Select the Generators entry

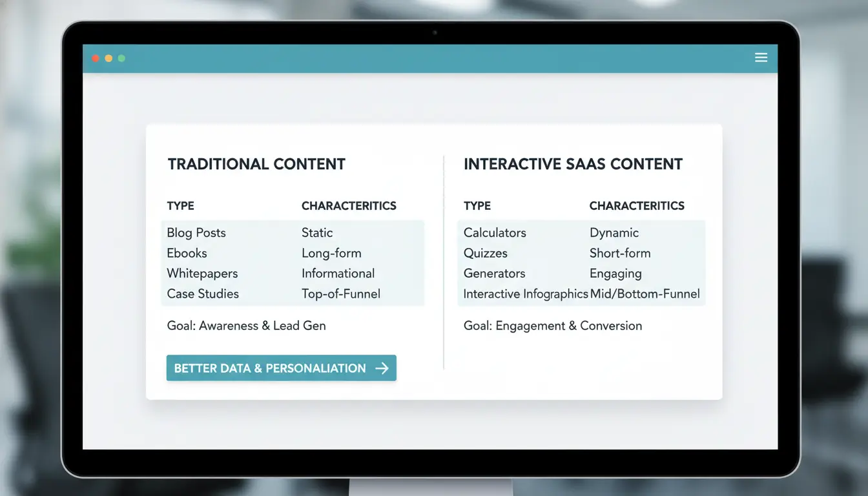pyautogui.click(x=494, y=273)
